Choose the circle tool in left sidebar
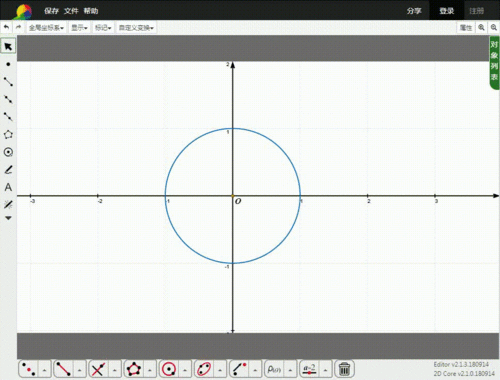This screenshot has height=380, width=500. 8,152
